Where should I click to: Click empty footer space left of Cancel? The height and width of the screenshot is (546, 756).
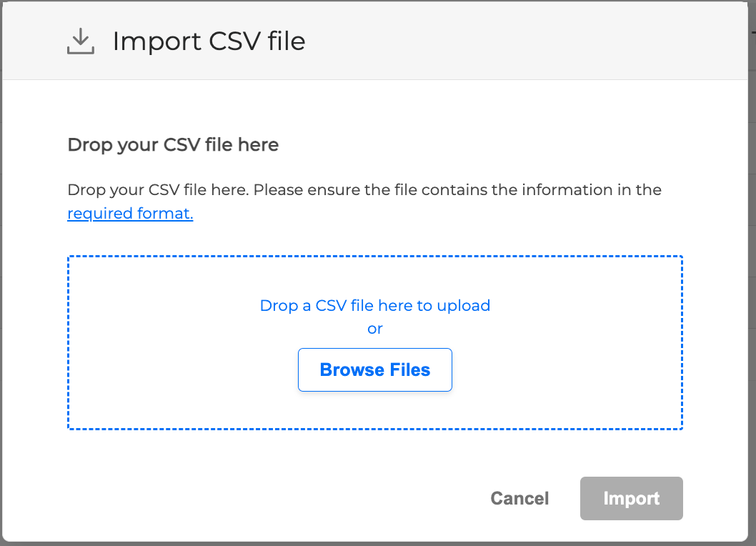click(250, 498)
